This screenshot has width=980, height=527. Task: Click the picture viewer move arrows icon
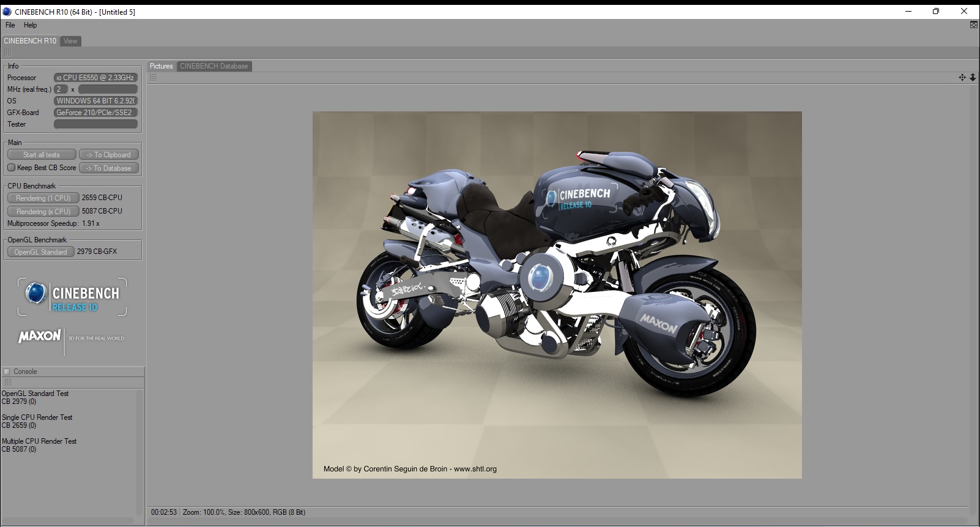point(962,78)
